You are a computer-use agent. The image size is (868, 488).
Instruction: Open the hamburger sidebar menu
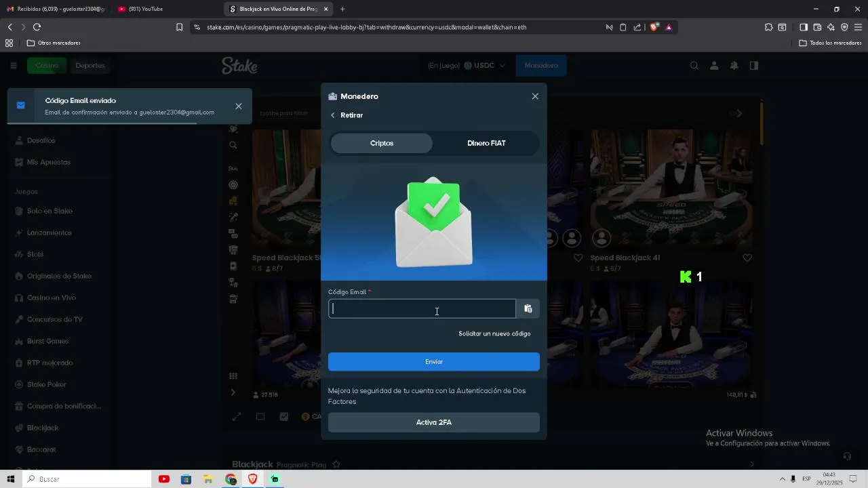click(x=13, y=66)
